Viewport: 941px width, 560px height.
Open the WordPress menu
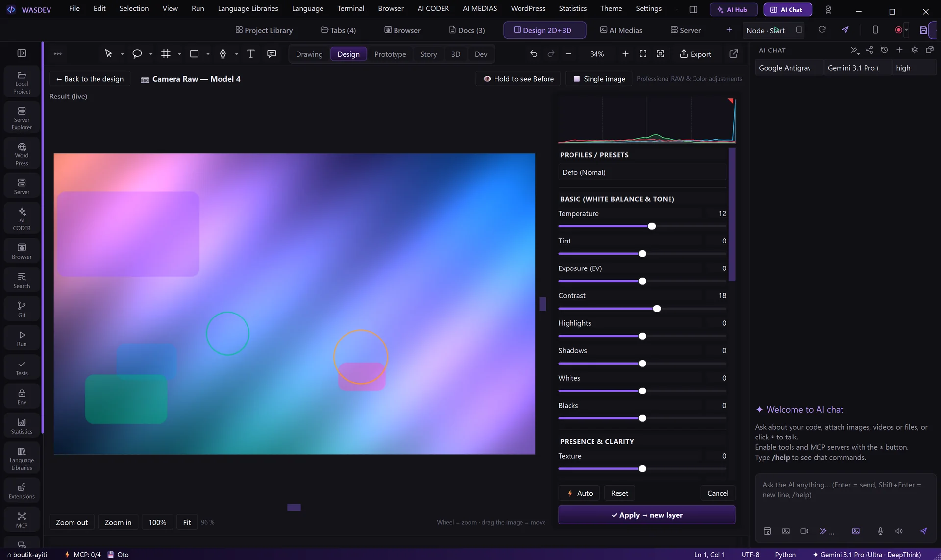[528, 8]
